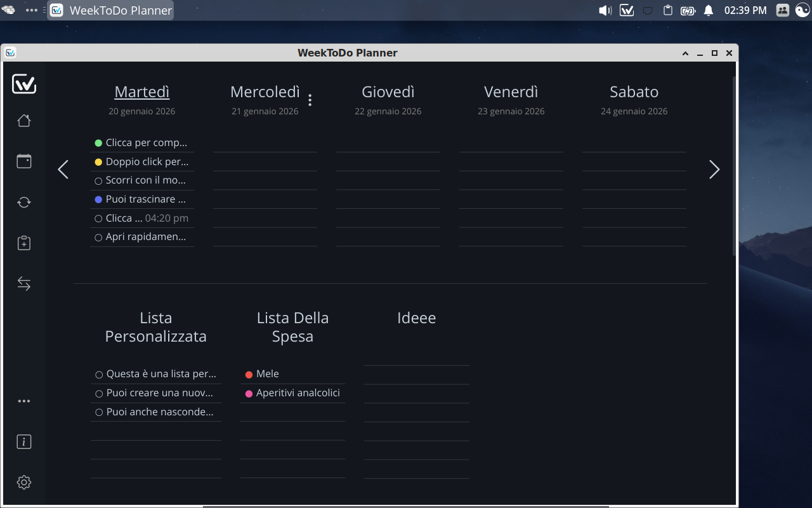Click the WeekToDo logo icon in sidebar
Image resolution: width=812 pixels, height=508 pixels.
(24, 84)
